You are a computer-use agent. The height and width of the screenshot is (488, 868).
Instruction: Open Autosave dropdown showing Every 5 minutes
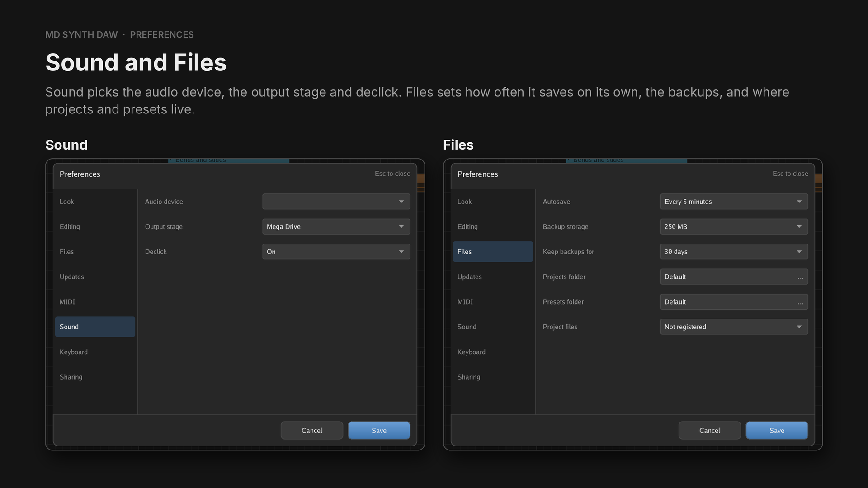734,202
